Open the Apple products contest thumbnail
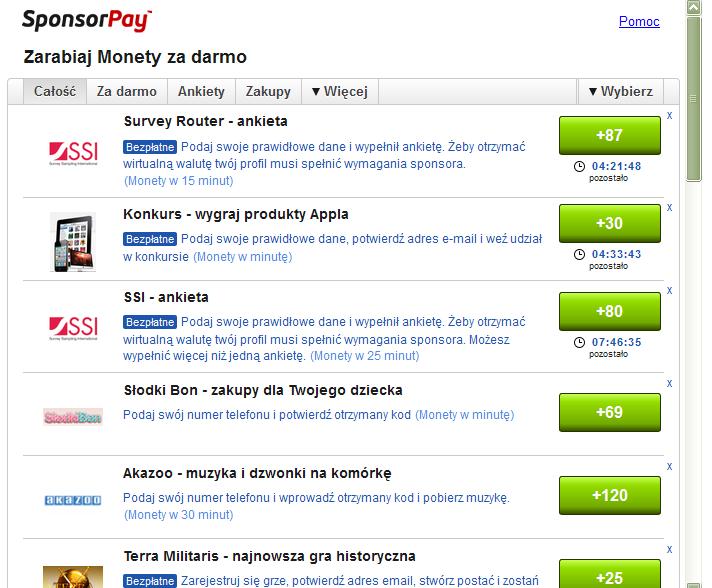The width and height of the screenshot is (712, 588). 73,243
